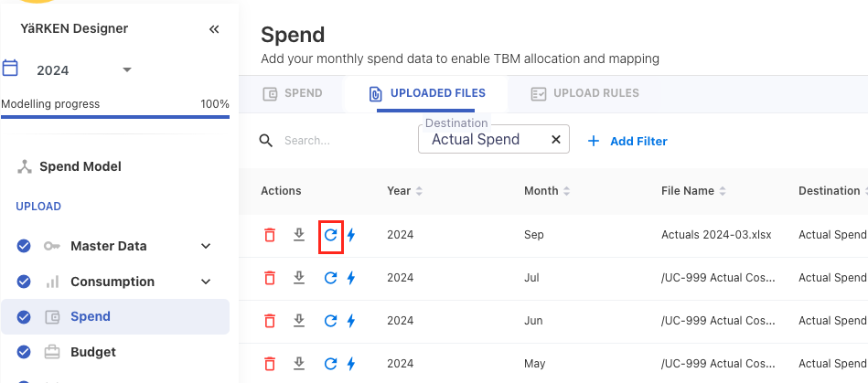This screenshot has height=383, width=868.
Task: Delete the Sep Actuals 2024-03.xlsx file
Action: click(269, 235)
